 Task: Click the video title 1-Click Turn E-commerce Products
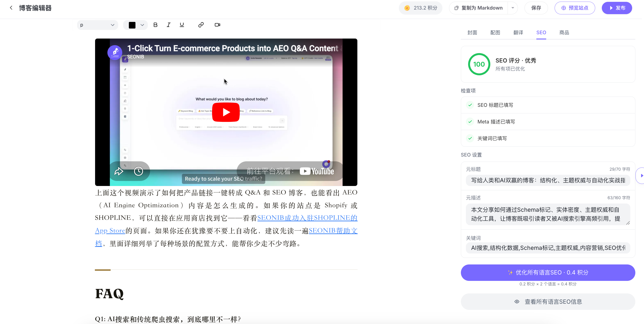click(x=233, y=48)
